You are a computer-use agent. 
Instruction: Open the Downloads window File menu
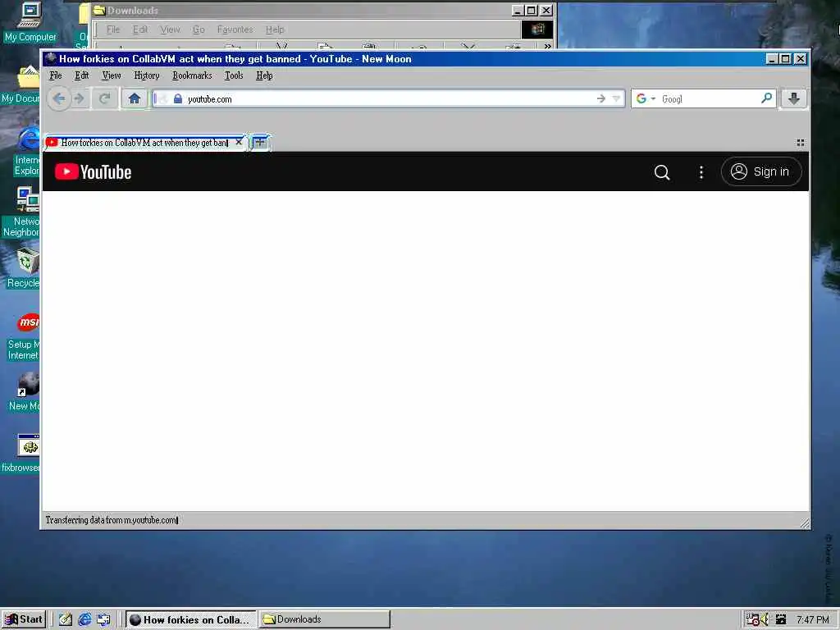[x=113, y=30]
